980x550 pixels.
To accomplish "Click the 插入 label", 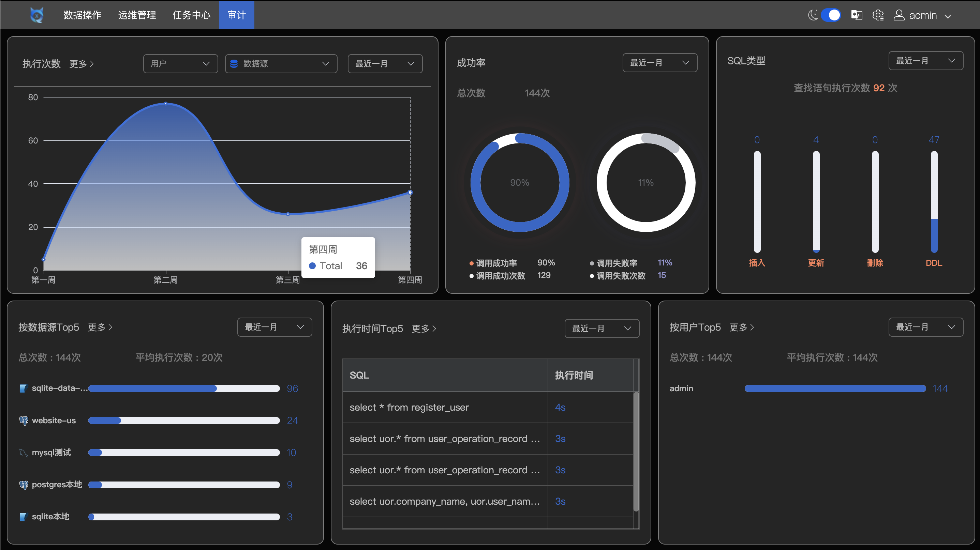I will click(x=757, y=263).
